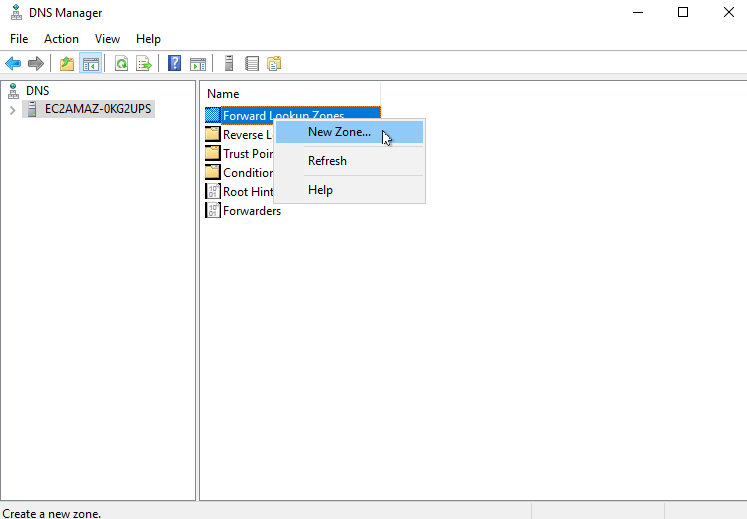Click the Forward arrow toolbar icon
The height and width of the screenshot is (519, 747).
36,63
